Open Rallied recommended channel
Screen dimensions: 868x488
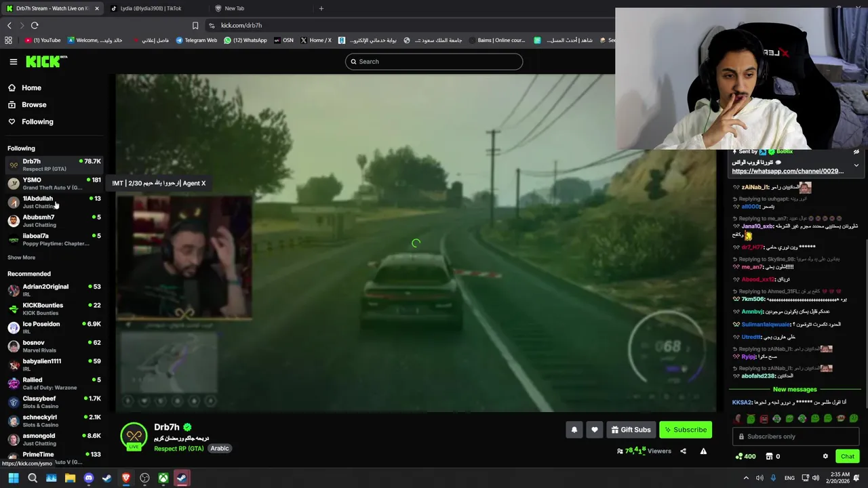54,384
